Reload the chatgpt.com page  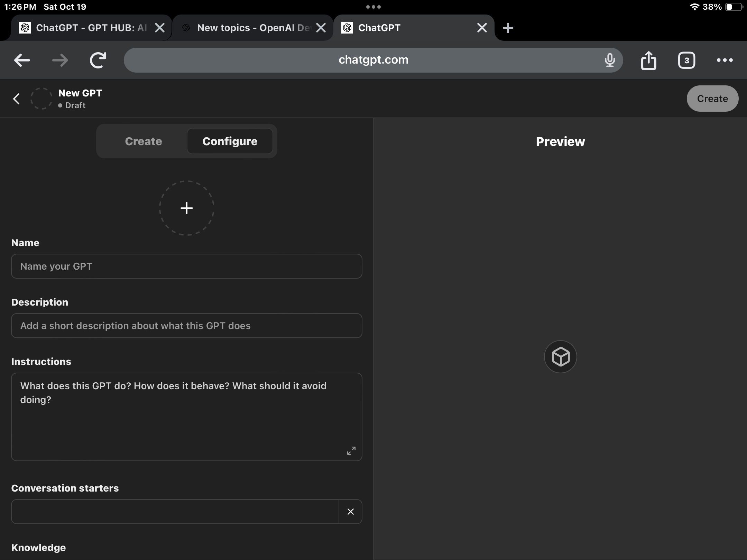(98, 60)
